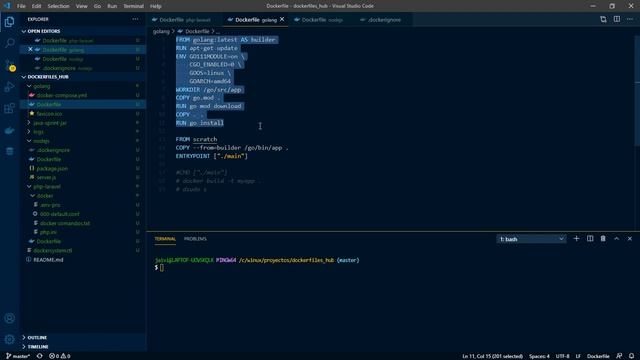The image size is (640, 360).
Task: Kill the terminal with trash icon
Action: 603,239
